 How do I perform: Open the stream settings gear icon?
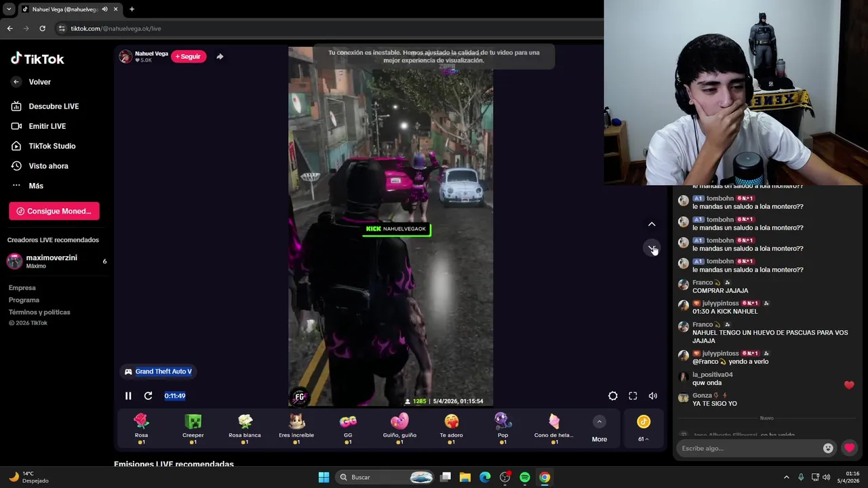click(x=613, y=396)
